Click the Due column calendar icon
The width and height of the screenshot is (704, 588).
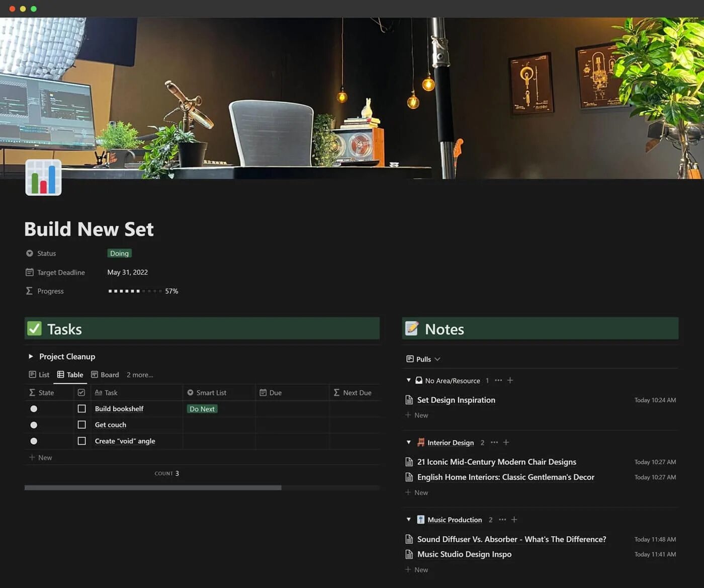click(x=263, y=392)
